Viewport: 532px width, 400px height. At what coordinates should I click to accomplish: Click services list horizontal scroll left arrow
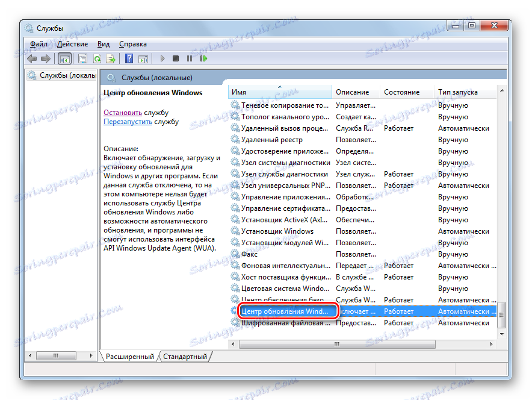coord(233,345)
